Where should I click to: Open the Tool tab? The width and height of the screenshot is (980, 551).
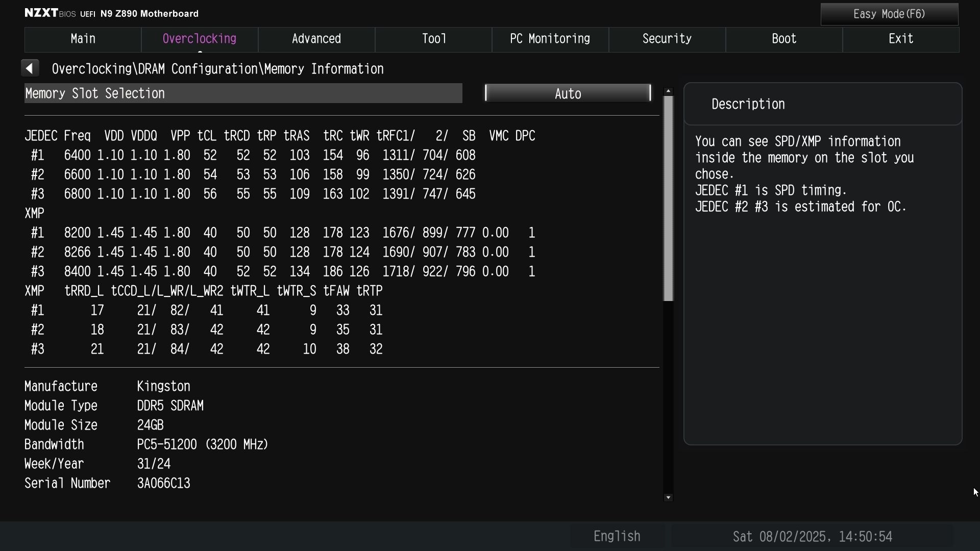tap(433, 39)
